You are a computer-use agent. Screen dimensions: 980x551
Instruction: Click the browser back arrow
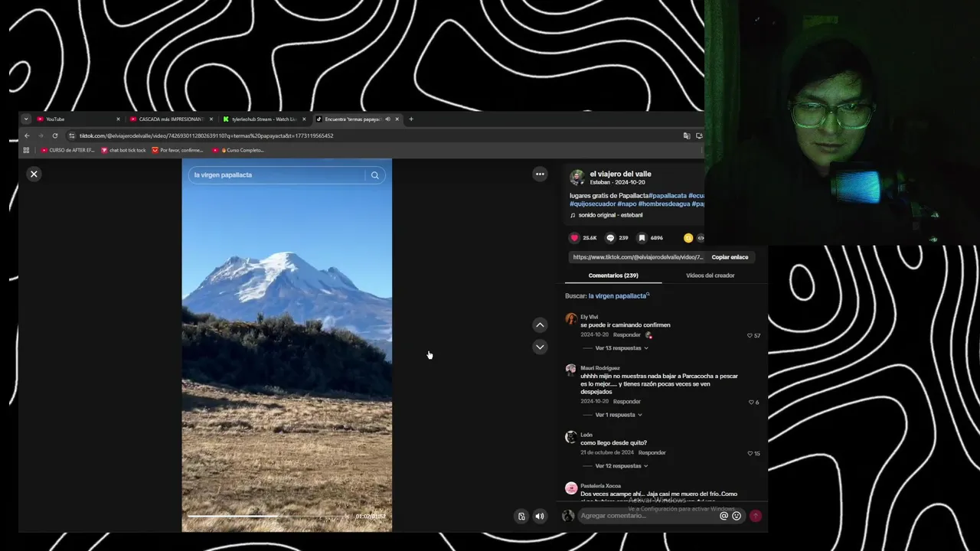click(27, 135)
